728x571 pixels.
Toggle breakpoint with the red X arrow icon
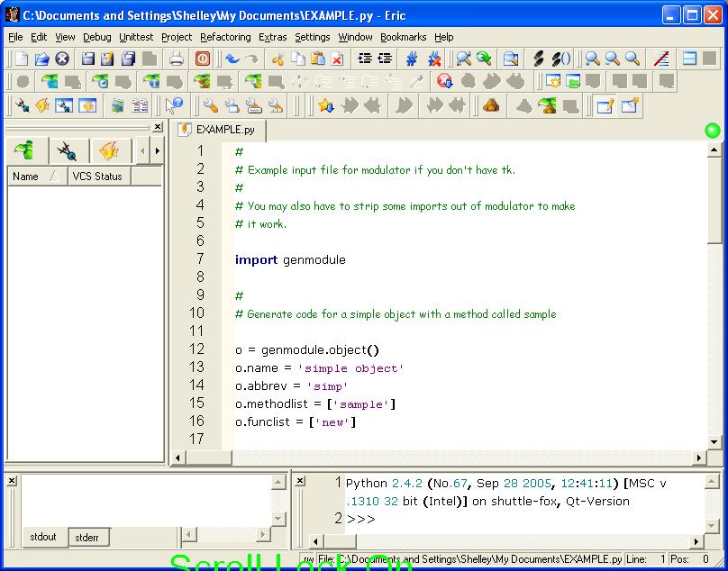pyautogui.click(x=444, y=82)
